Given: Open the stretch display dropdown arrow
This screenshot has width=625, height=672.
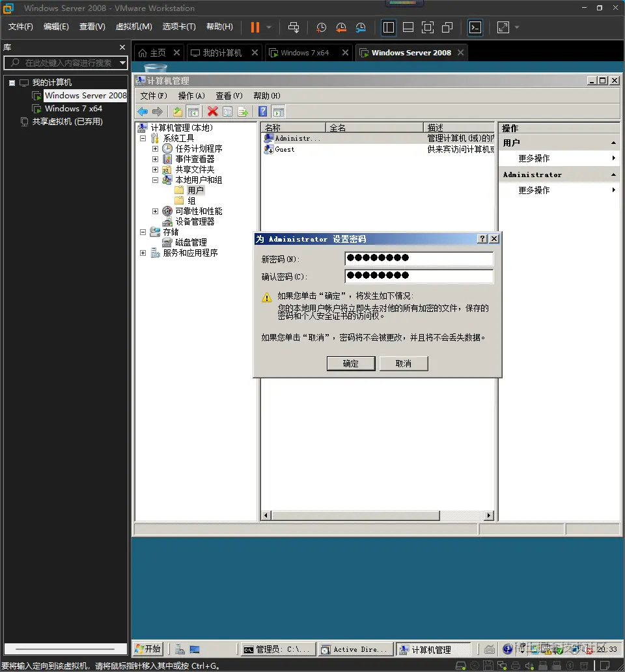Looking at the screenshot, I should pos(517,27).
